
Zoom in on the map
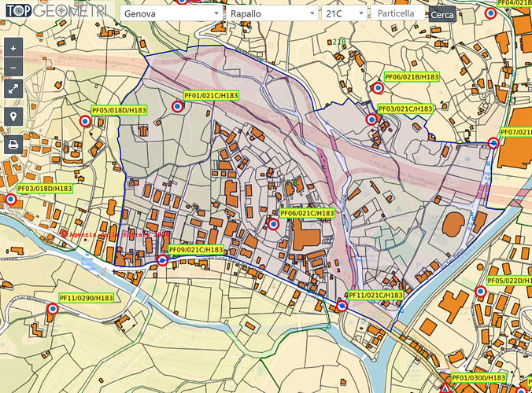pyautogui.click(x=13, y=48)
